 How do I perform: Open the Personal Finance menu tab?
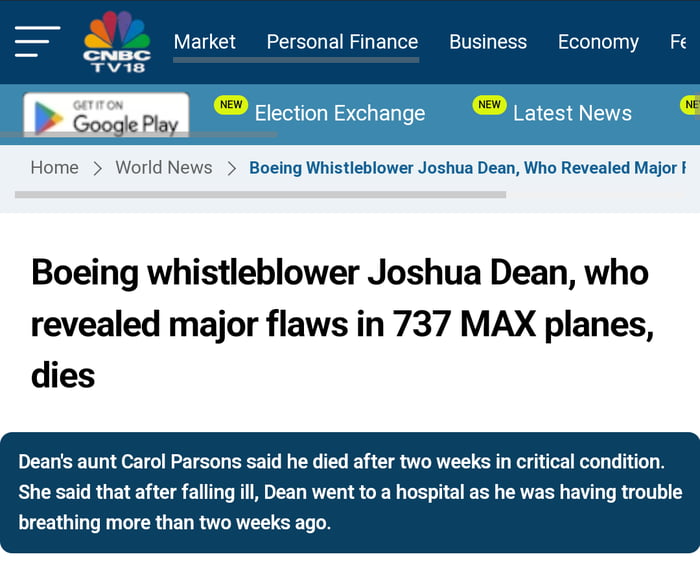click(342, 42)
